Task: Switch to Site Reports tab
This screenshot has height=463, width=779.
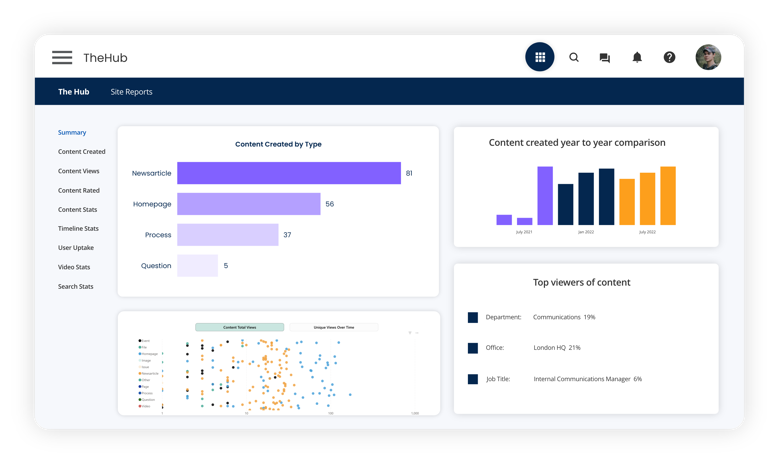Action: coord(131,92)
